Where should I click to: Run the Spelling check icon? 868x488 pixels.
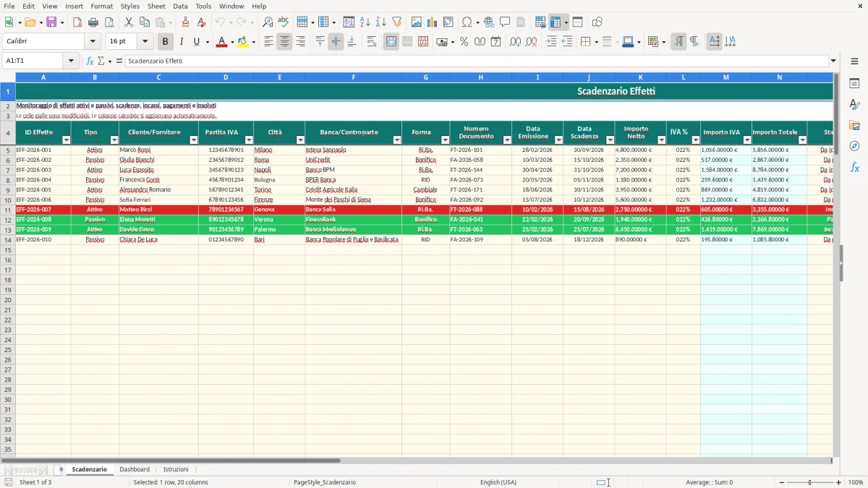click(283, 22)
